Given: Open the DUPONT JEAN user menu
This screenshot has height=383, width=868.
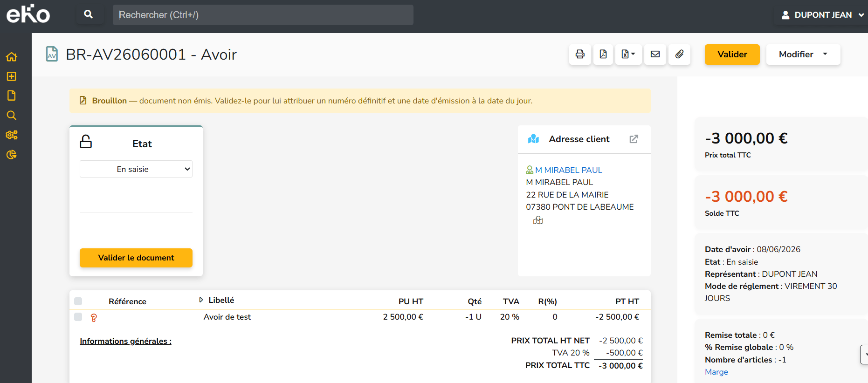Looking at the screenshot, I should tap(823, 15).
